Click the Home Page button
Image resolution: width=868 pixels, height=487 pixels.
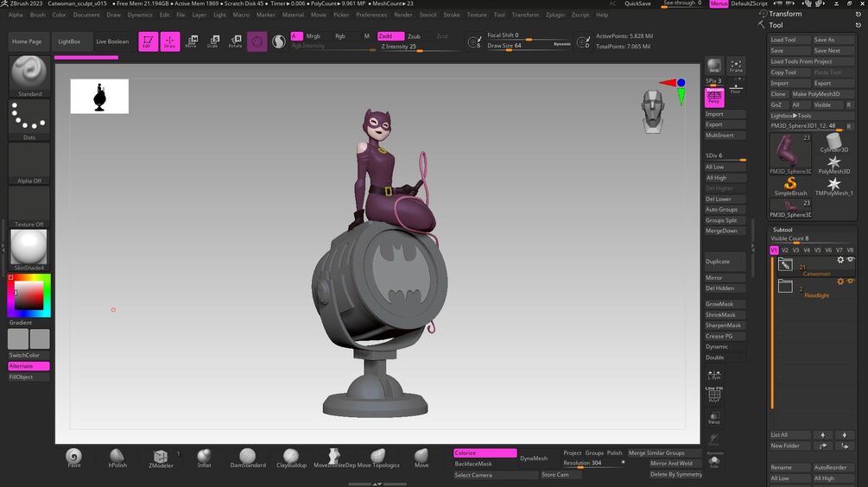coord(27,41)
